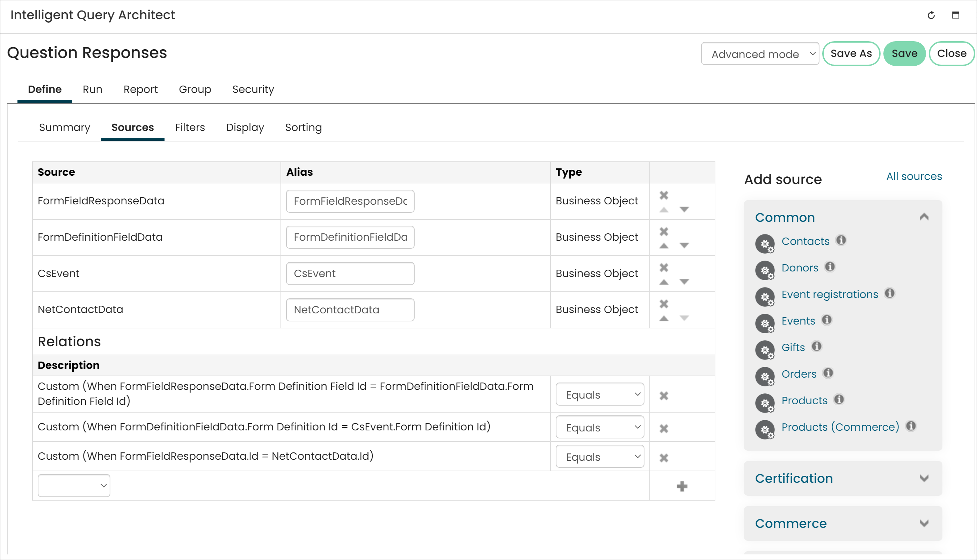Expand the Certification sources section
Screen dimensions: 977x560
pos(924,478)
